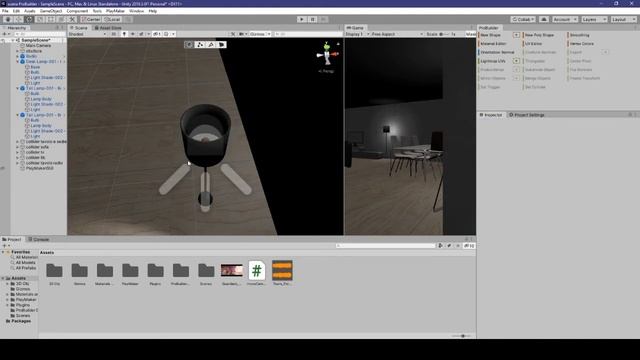This screenshot has height=360, width=640.
Task: Select the Scale tool in Unity toolbar
Action: point(40,20)
